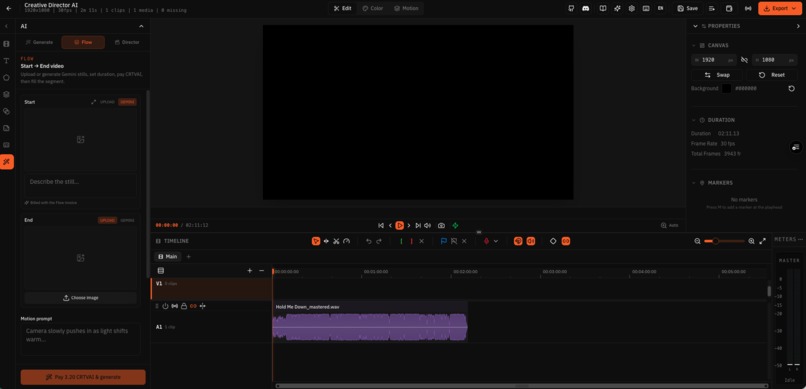This screenshot has height=389, width=806.
Task: Open the GitHub icon in top bar
Action: point(571,8)
